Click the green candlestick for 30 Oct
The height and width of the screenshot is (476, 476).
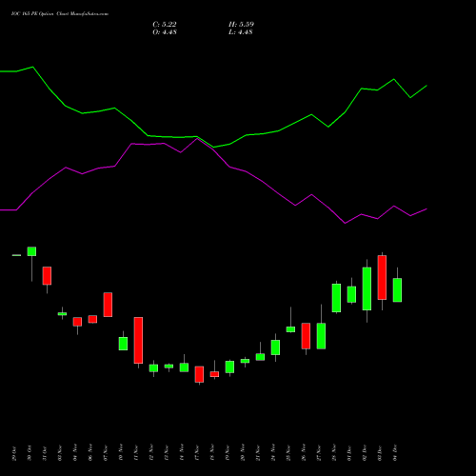pyautogui.click(x=31, y=251)
